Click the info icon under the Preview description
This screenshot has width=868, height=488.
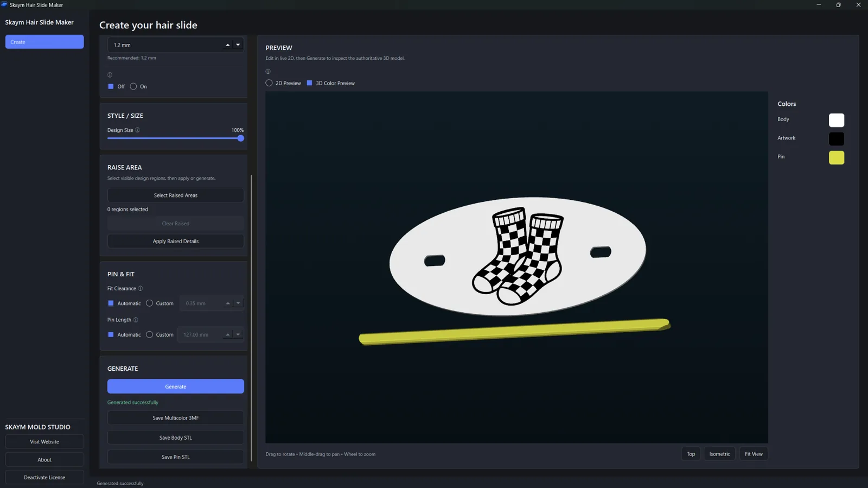268,72
